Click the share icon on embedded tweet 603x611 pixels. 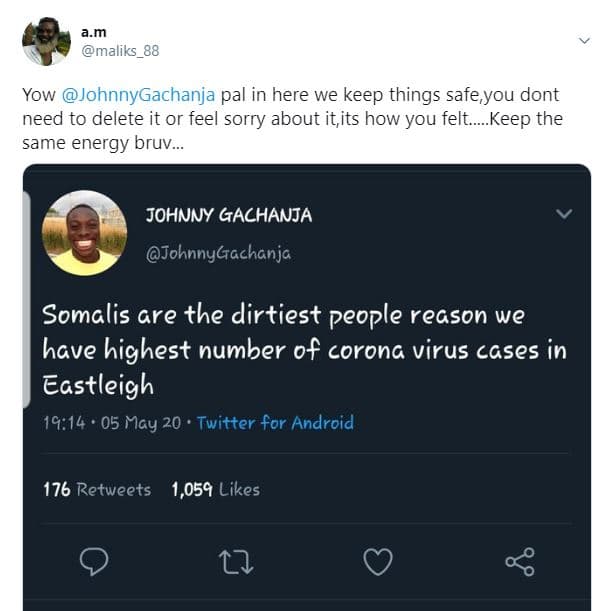click(520, 562)
